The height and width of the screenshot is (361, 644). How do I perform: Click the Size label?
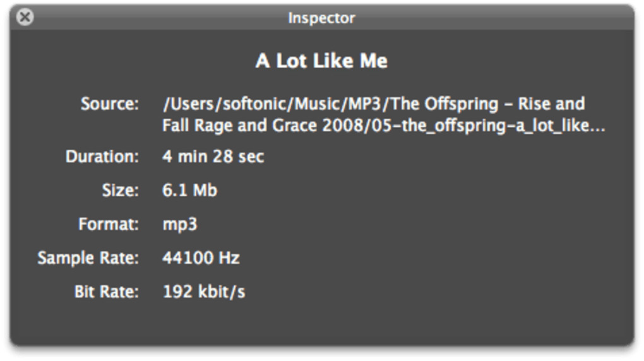click(120, 190)
